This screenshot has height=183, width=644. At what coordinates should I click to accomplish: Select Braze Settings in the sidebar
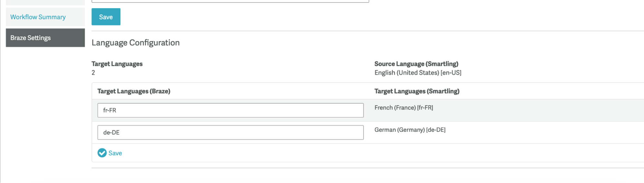pos(31,38)
